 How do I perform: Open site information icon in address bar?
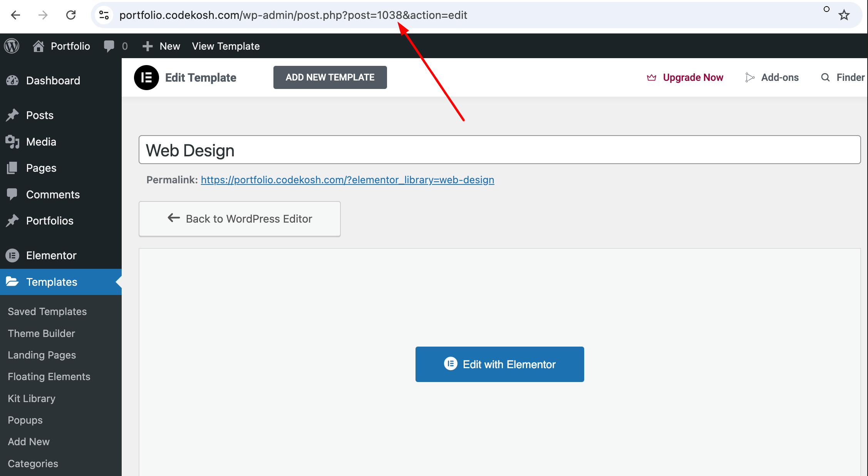point(104,15)
